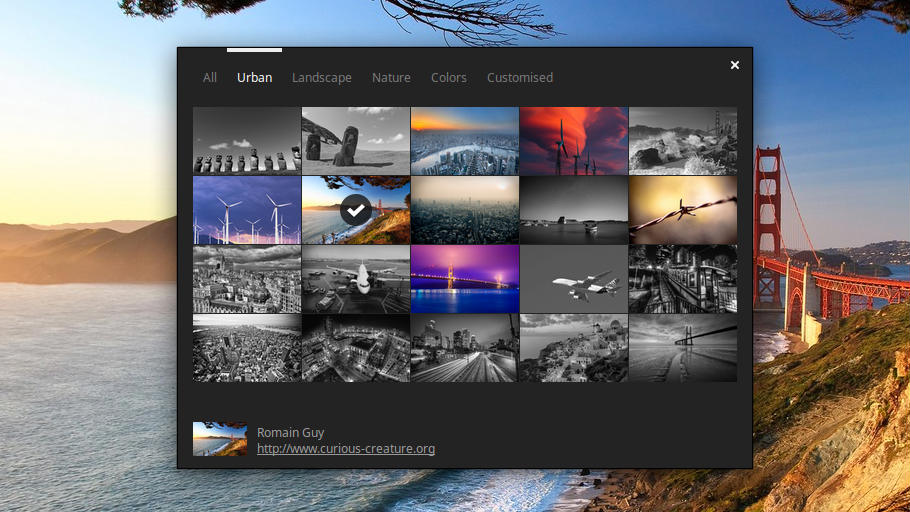Image resolution: width=910 pixels, height=512 pixels.
Task: Choose the barbed wire wallpaper
Action: pos(683,210)
